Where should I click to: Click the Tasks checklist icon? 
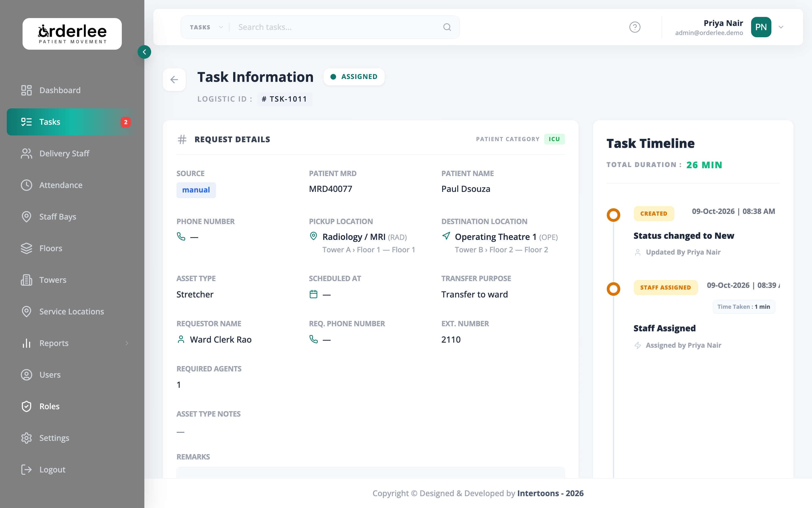tap(26, 122)
